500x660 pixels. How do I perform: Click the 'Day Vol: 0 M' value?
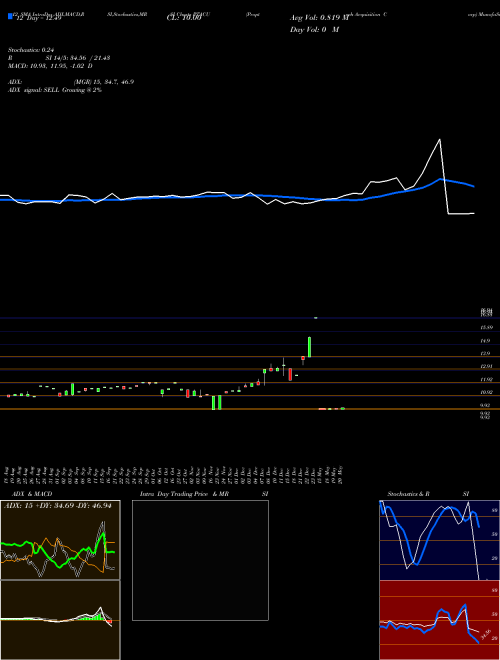click(x=315, y=30)
